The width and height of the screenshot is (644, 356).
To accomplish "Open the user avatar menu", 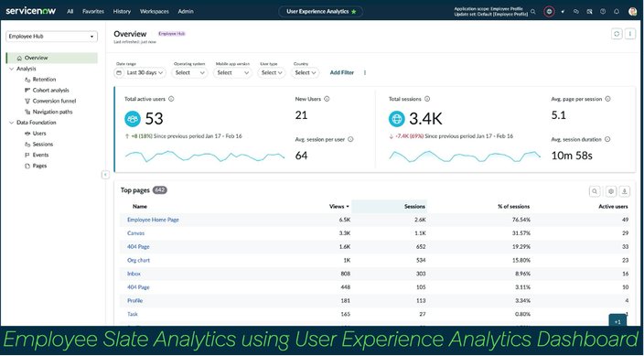I will tap(632, 12).
